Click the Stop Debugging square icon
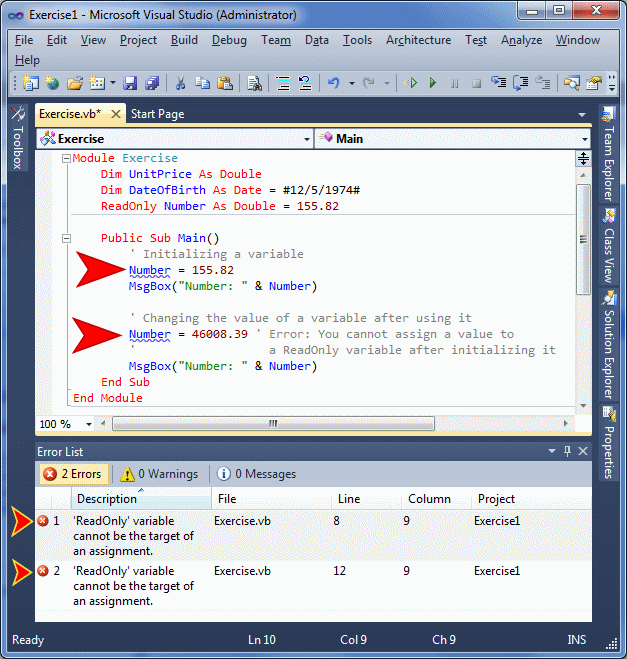The image size is (627, 659). (x=476, y=83)
